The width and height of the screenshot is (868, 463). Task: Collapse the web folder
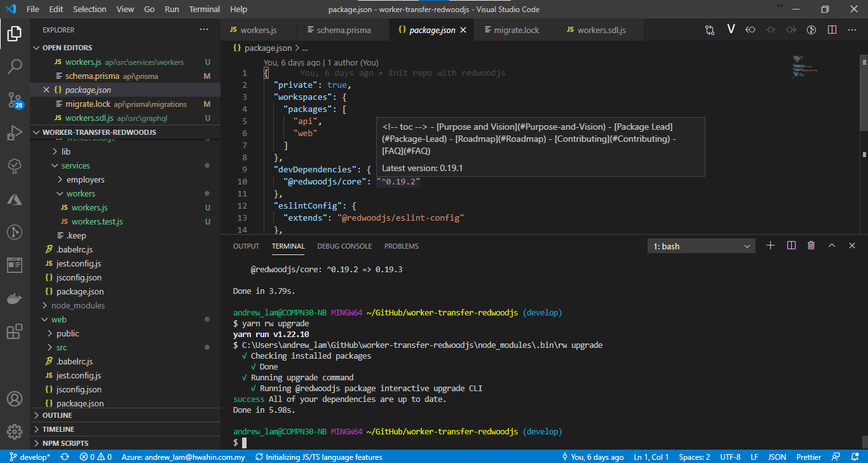coord(58,319)
